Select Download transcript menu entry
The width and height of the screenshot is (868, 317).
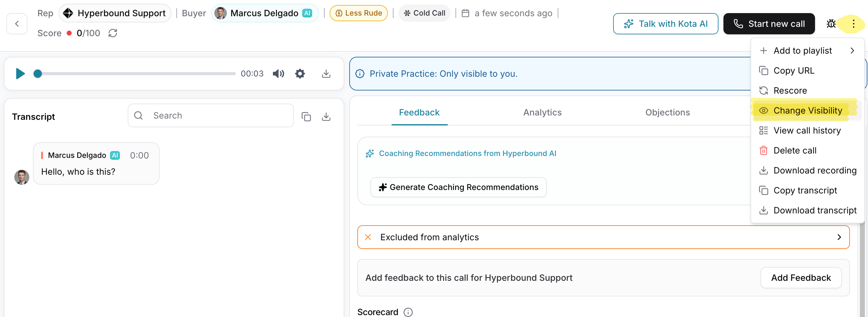[807, 210]
